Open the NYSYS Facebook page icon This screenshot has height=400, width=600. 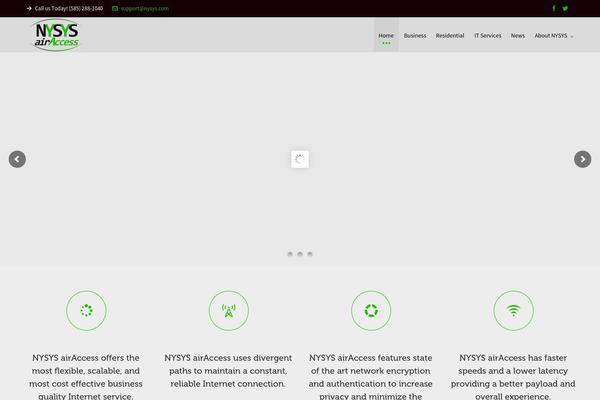(x=553, y=8)
